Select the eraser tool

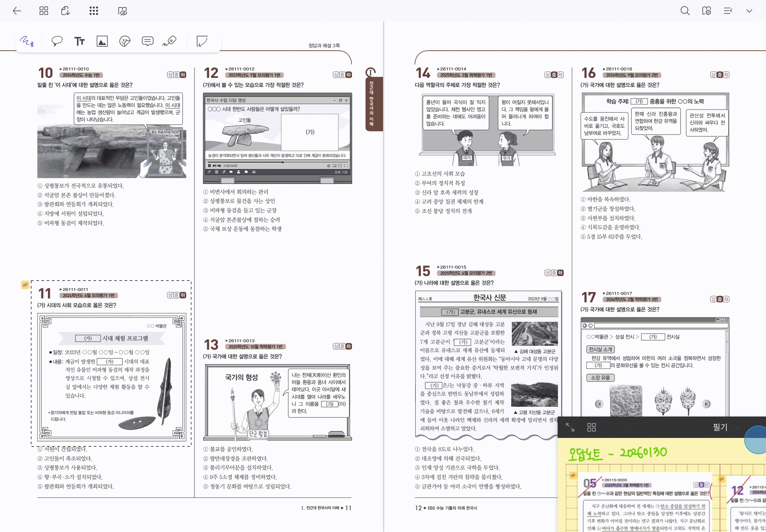tap(170, 41)
